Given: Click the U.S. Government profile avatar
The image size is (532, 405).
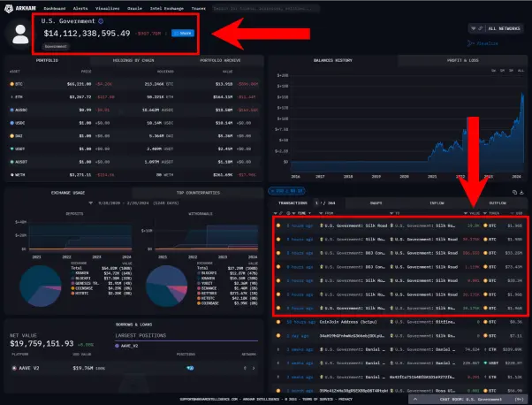Looking at the screenshot, I should [x=20, y=34].
